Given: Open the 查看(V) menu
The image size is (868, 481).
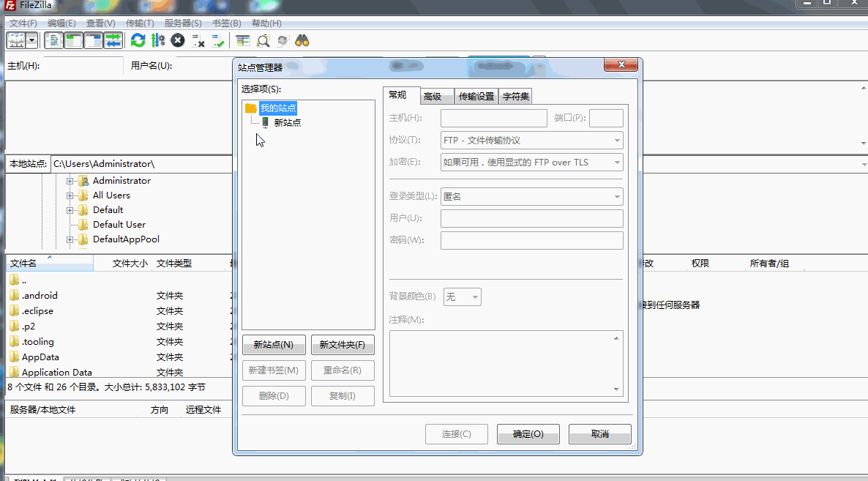Looking at the screenshot, I should pyautogui.click(x=101, y=23).
